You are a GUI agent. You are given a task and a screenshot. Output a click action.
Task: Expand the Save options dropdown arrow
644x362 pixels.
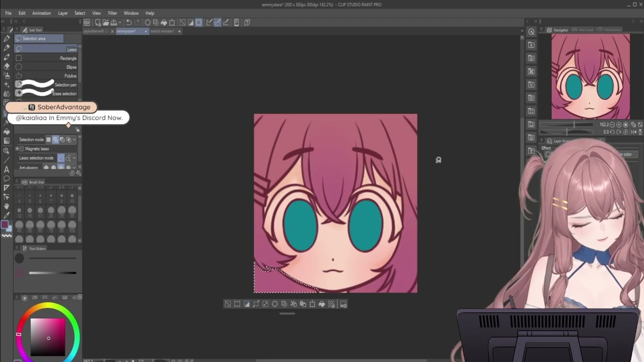click(120, 22)
